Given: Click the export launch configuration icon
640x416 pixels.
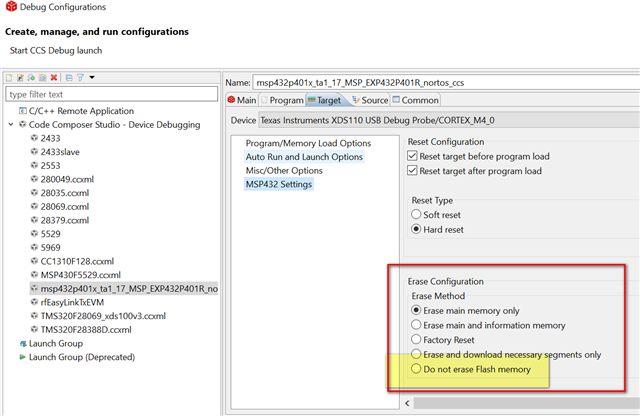Looking at the screenshot, I should [31, 77].
